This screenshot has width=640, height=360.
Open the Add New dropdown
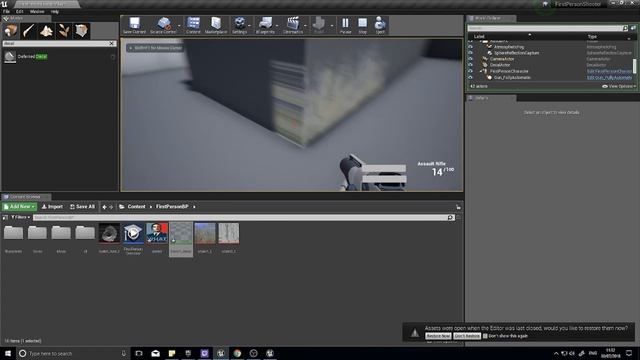[x=19, y=207]
